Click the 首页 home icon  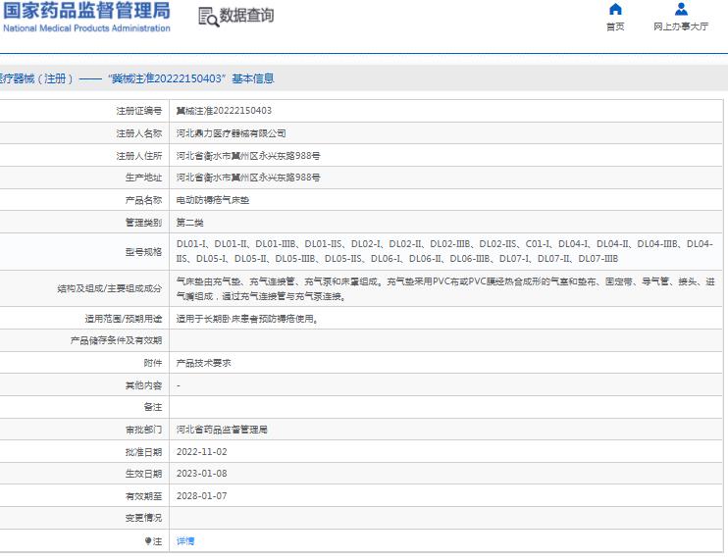615,10
